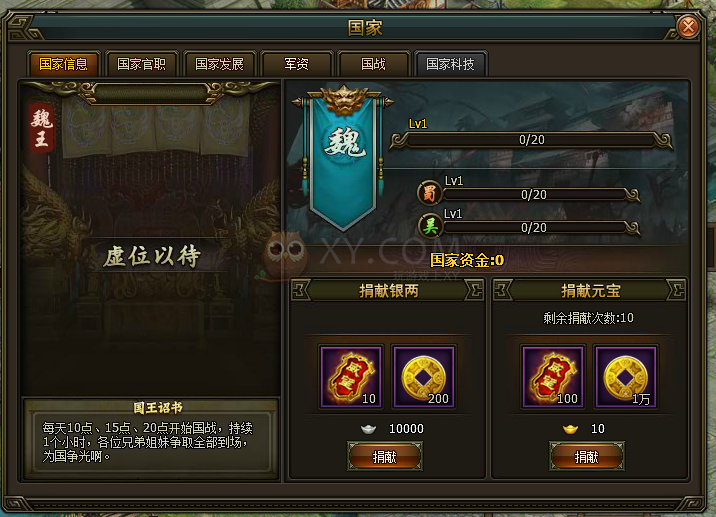716x517 pixels.
Task: Click the 威望 token icon worth 10
Action: click(x=351, y=376)
